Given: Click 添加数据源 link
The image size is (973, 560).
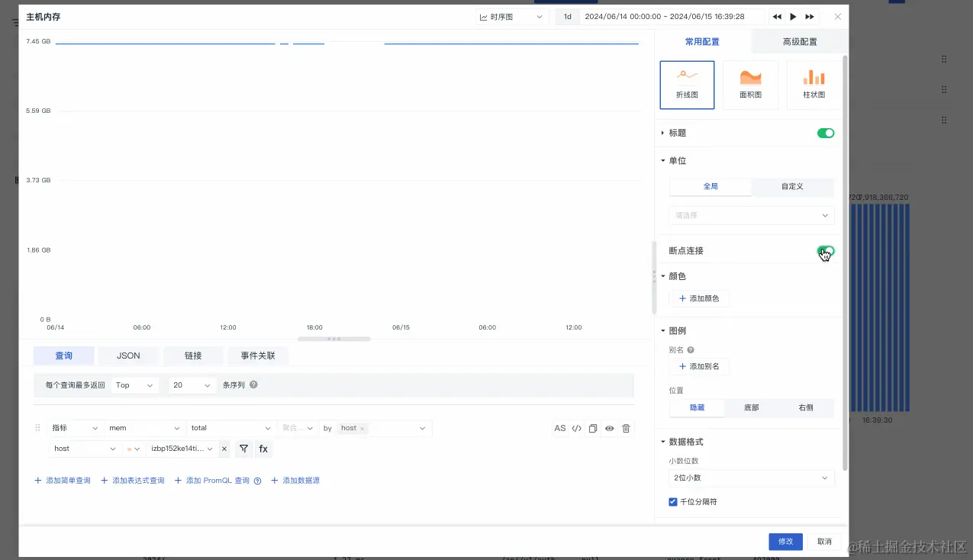Looking at the screenshot, I should point(295,481).
